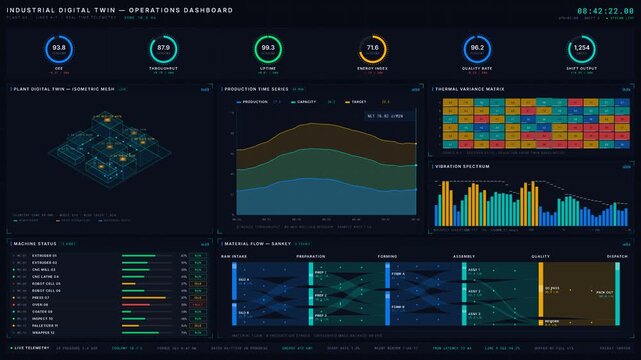Viewport: 641px width, 360px height.
Task: Toggle the Production series label in the legend
Action: tap(255, 102)
